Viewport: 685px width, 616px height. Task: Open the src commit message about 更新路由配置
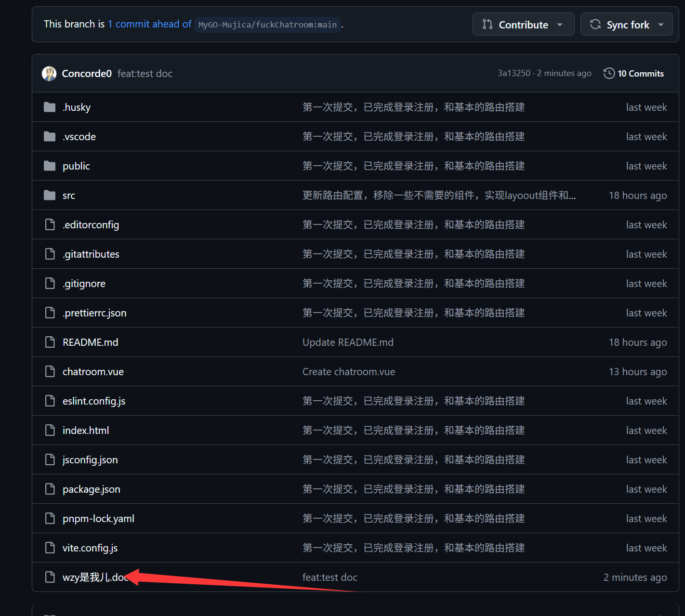pos(439,196)
